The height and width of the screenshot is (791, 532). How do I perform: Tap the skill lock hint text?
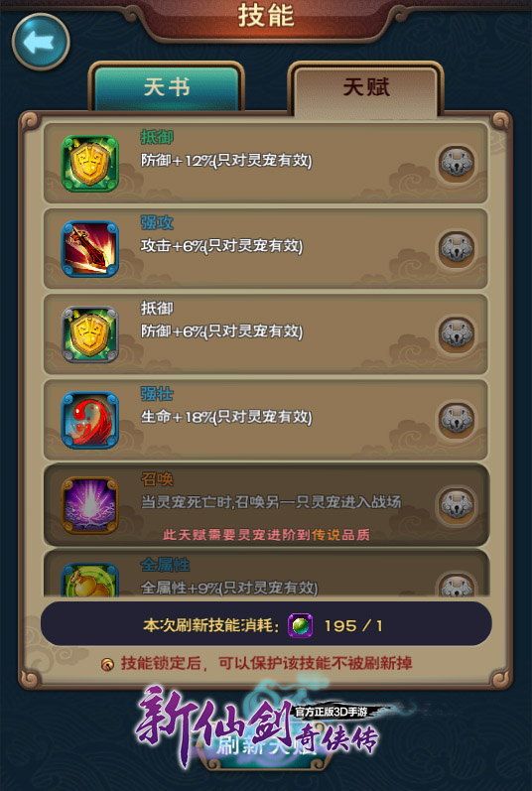[266, 663]
